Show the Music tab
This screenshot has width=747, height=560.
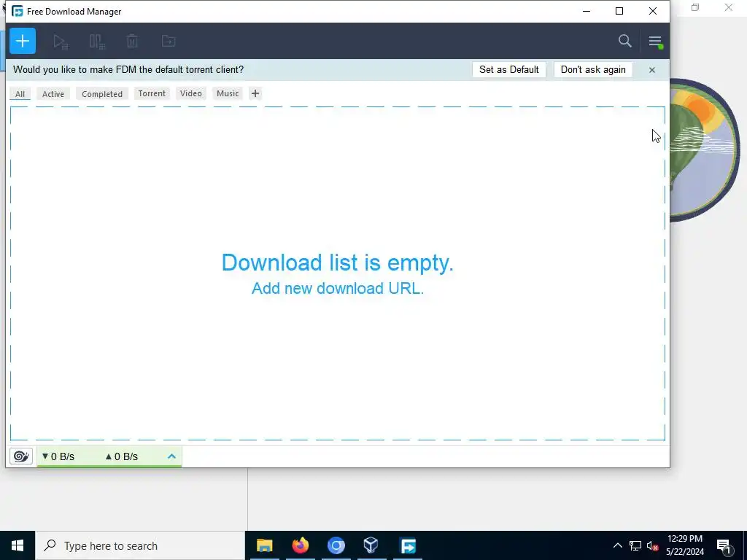pyautogui.click(x=228, y=93)
